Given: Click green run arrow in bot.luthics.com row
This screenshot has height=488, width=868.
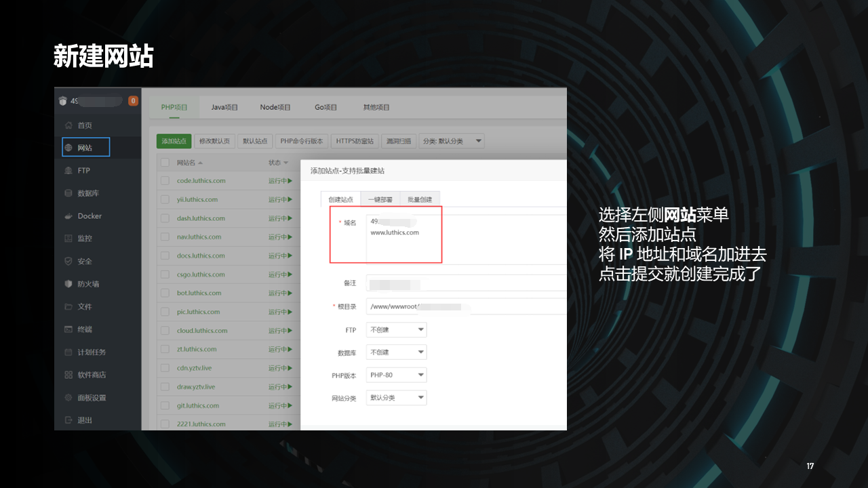Looking at the screenshot, I should tap(290, 293).
